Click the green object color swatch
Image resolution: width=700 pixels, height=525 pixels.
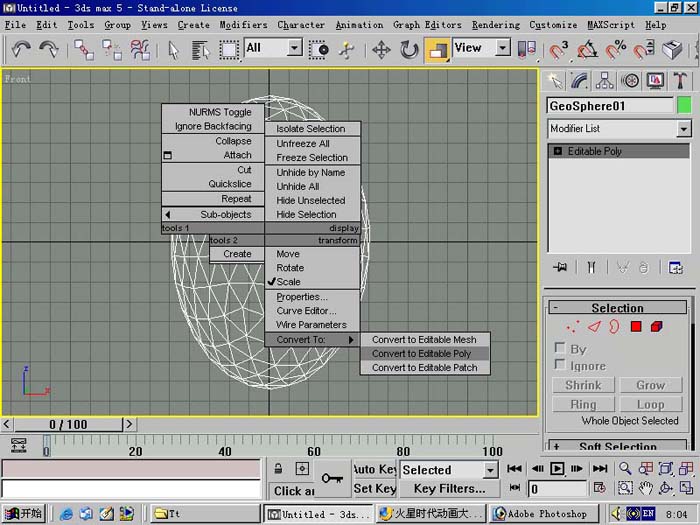(684, 106)
